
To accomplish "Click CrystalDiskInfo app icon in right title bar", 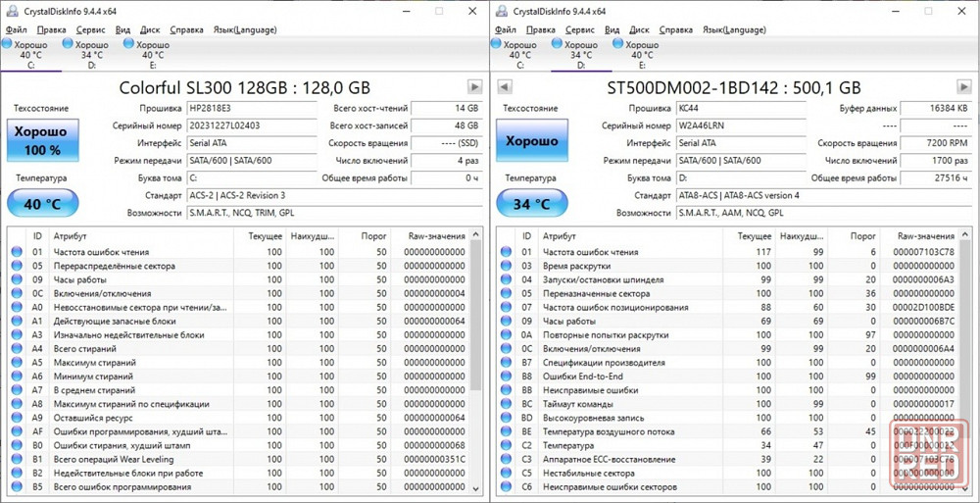I will point(501,11).
